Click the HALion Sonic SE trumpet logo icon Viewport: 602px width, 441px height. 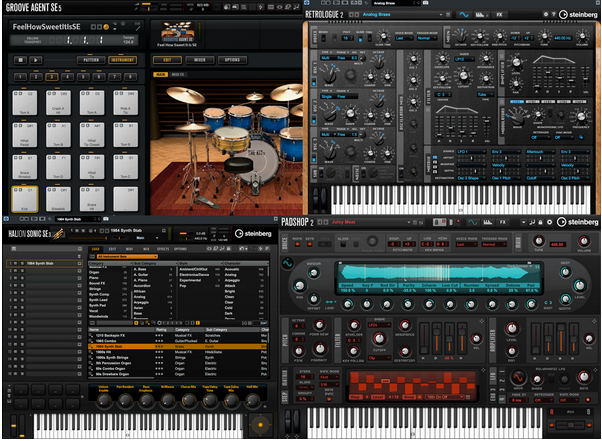pos(58,234)
